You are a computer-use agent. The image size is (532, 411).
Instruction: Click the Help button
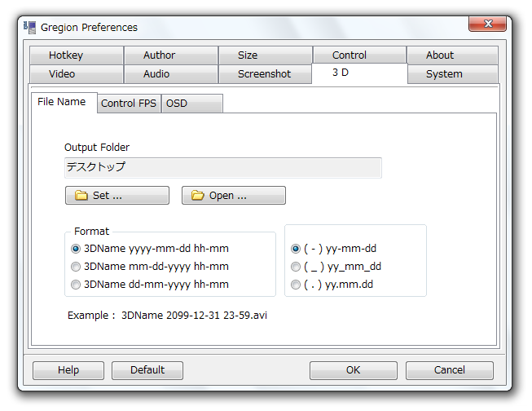point(68,370)
